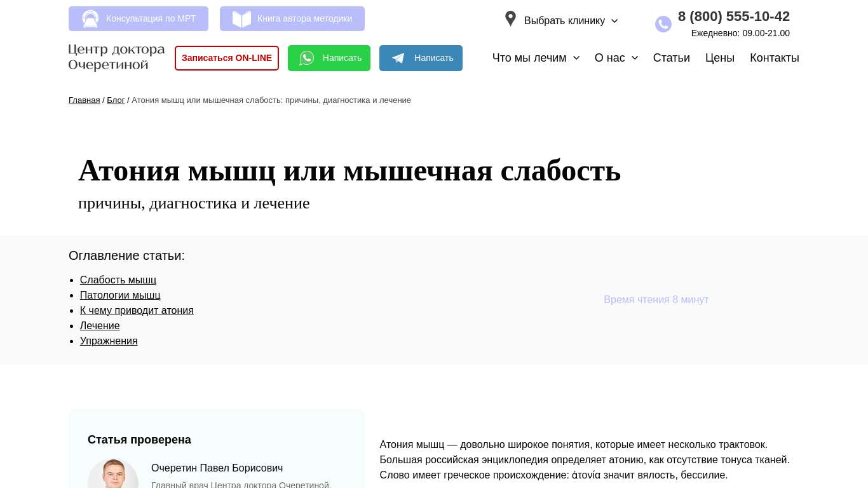Click the open book icon
Viewport: 868px width, 488px height.
click(x=241, y=19)
